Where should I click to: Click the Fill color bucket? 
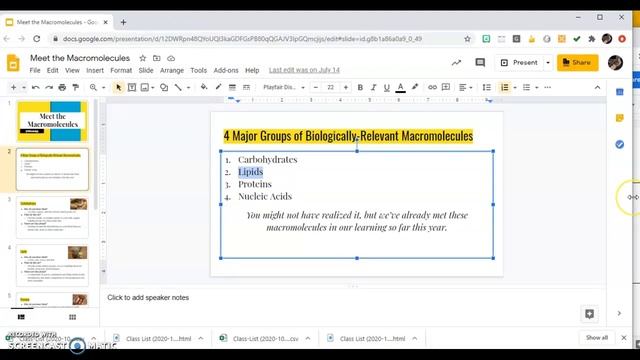(x=204, y=87)
